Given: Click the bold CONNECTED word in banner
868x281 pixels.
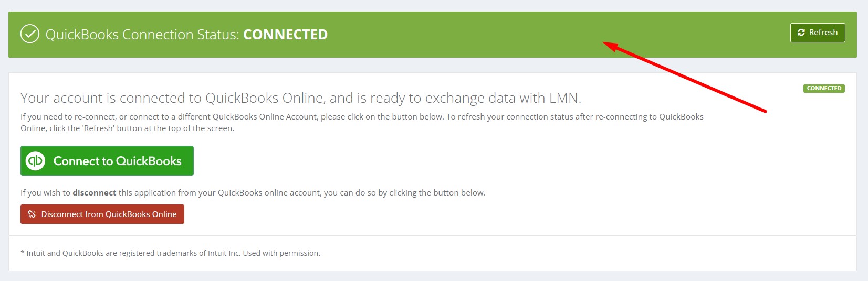Looking at the screenshot, I should click(x=285, y=35).
